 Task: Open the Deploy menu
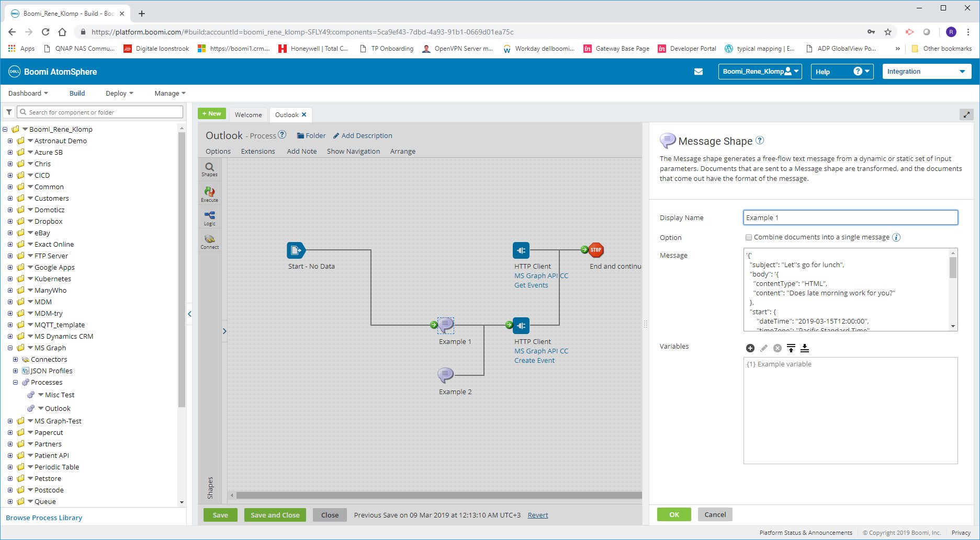point(119,93)
